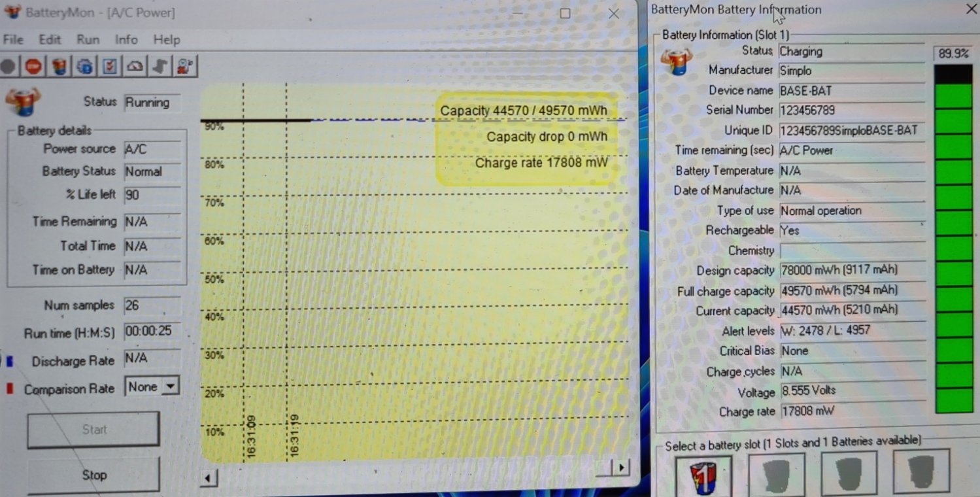The image size is (980, 497).
Task: Click the last toolbar icon with magnifier
Action: tap(185, 66)
